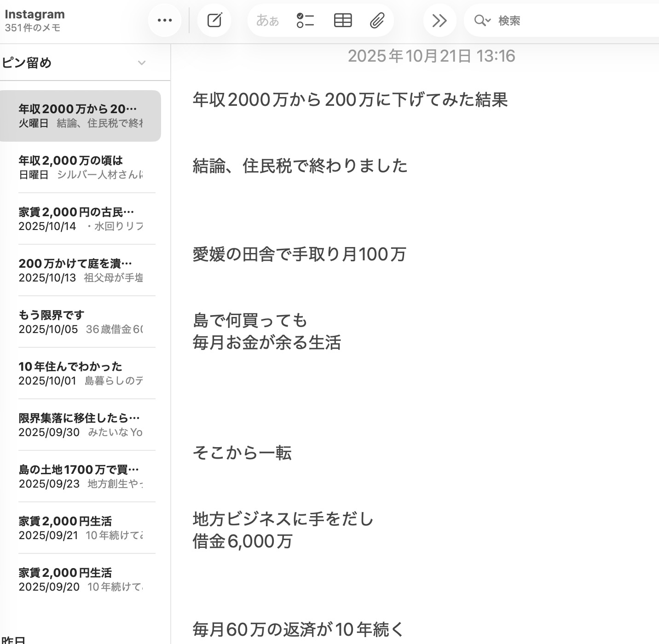The height and width of the screenshot is (644, 659).
Task: Collapse the ピン留め pinned section
Action: coord(142,63)
